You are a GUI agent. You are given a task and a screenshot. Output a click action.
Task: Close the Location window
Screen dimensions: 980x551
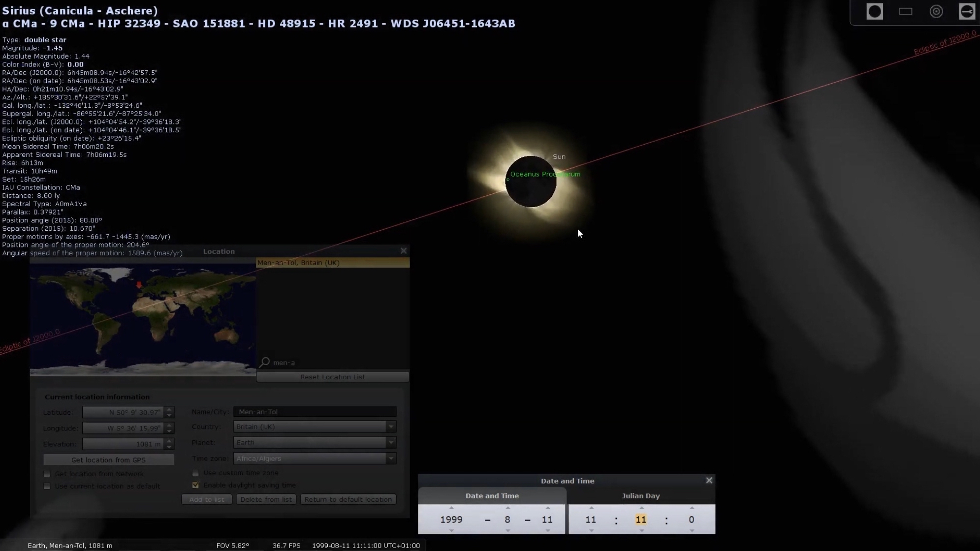404,251
